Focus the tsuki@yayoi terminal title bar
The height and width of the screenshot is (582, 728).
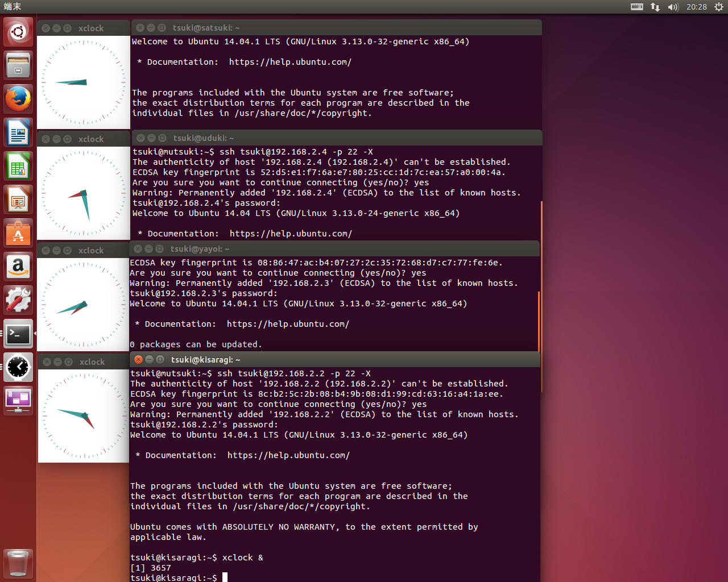click(334, 248)
